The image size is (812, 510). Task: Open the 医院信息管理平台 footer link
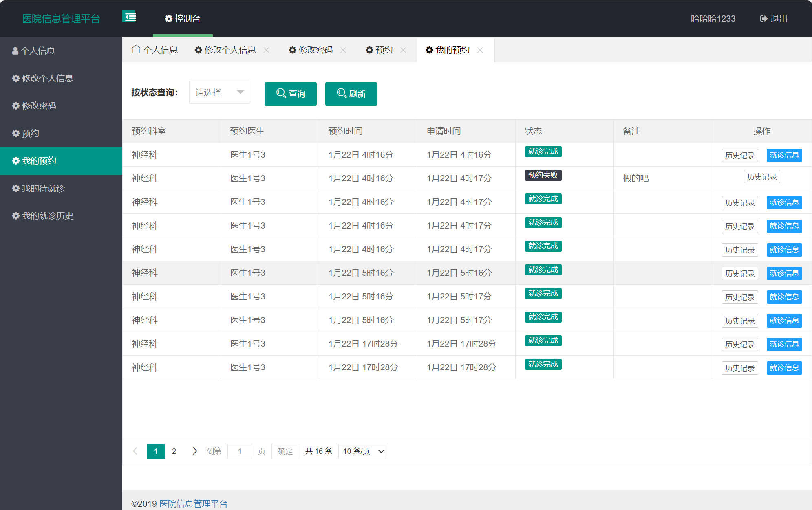pos(193,503)
